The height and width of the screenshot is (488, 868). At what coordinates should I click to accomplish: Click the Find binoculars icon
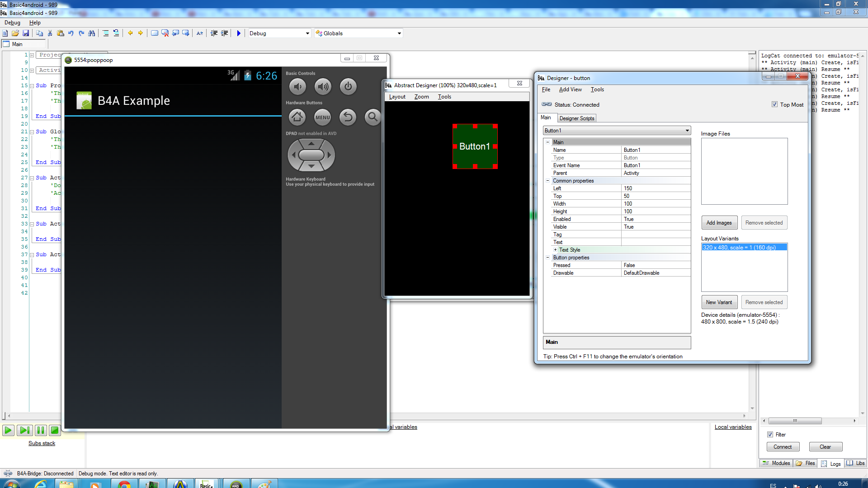(92, 33)
